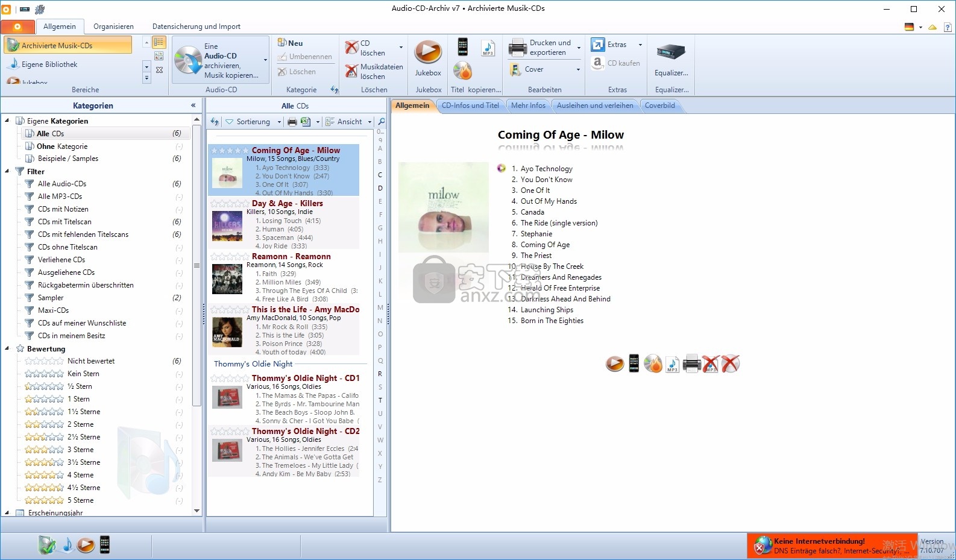Screen dimensions: 956x560
Task: Click the checkmark CD icon in bottom bar
Action: 46,545
